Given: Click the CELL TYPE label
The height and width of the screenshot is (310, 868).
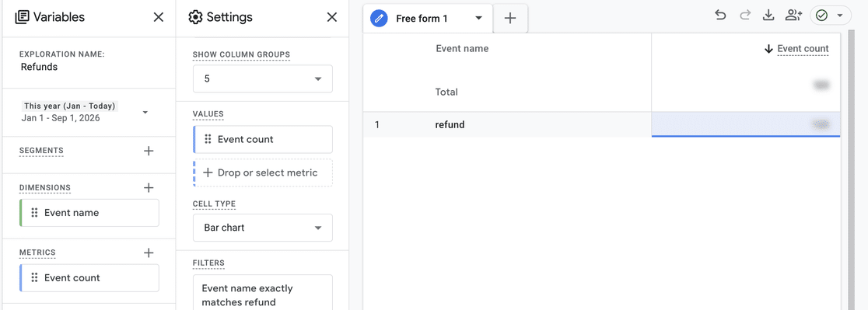Looking at the screenshot, I should pyautogui.click(x=214, y=204).
